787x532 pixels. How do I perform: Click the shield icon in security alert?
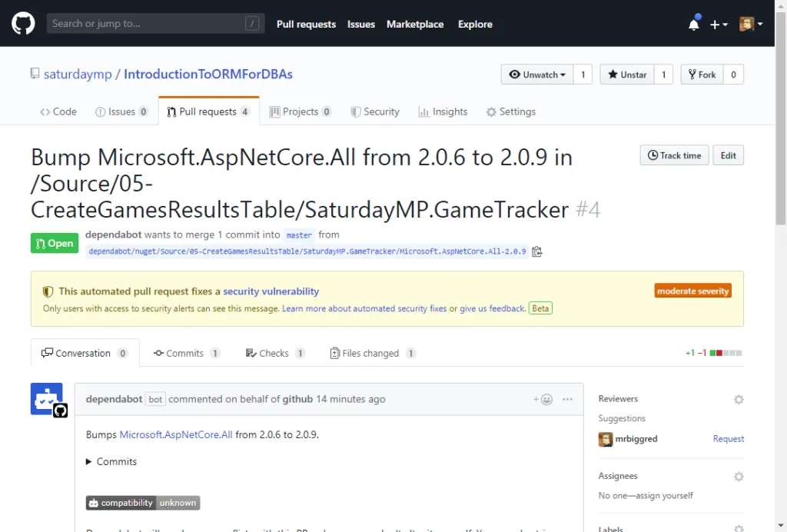point(48,291)
